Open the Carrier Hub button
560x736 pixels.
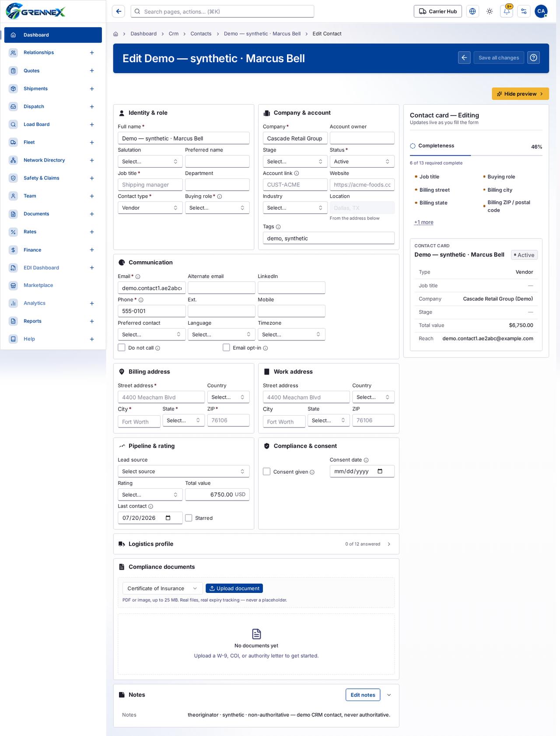coord(437,11)
